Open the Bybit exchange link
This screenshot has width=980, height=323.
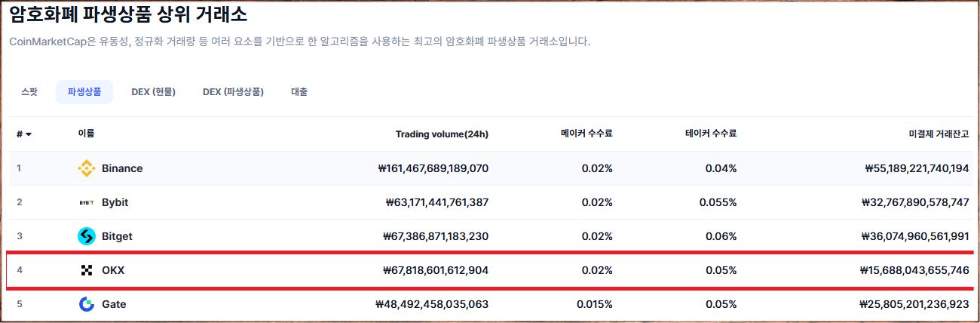(115, 202)
